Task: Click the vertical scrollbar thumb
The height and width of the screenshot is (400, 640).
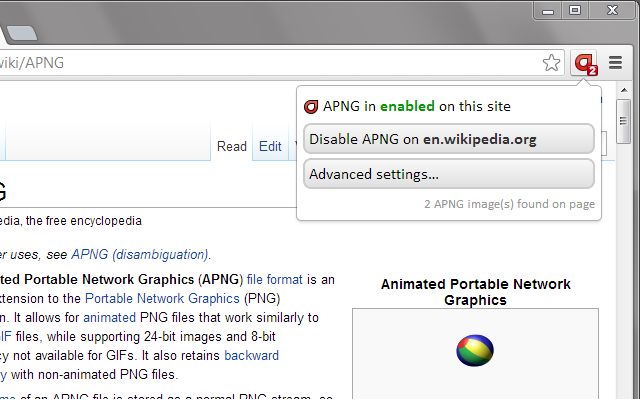Action: click(x=623, y=121)
